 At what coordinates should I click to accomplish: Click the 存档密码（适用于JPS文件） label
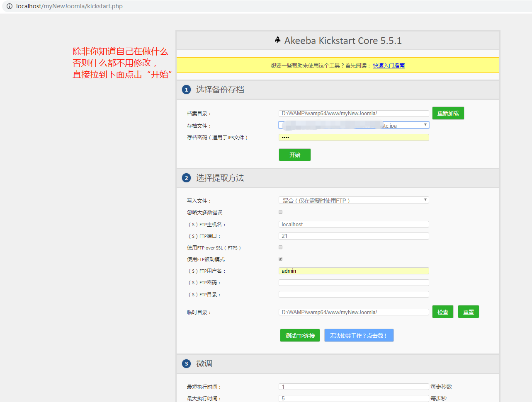click(x=217, y=138)
